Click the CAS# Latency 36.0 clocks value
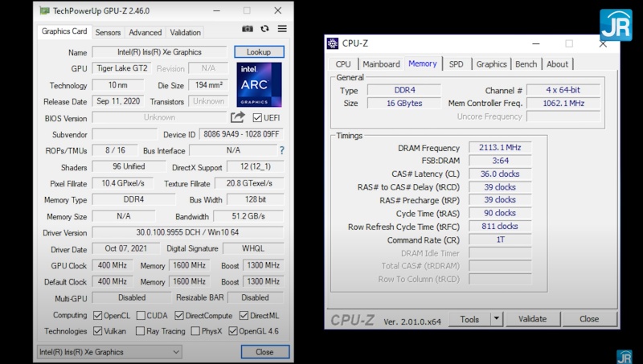 point(500,174)
